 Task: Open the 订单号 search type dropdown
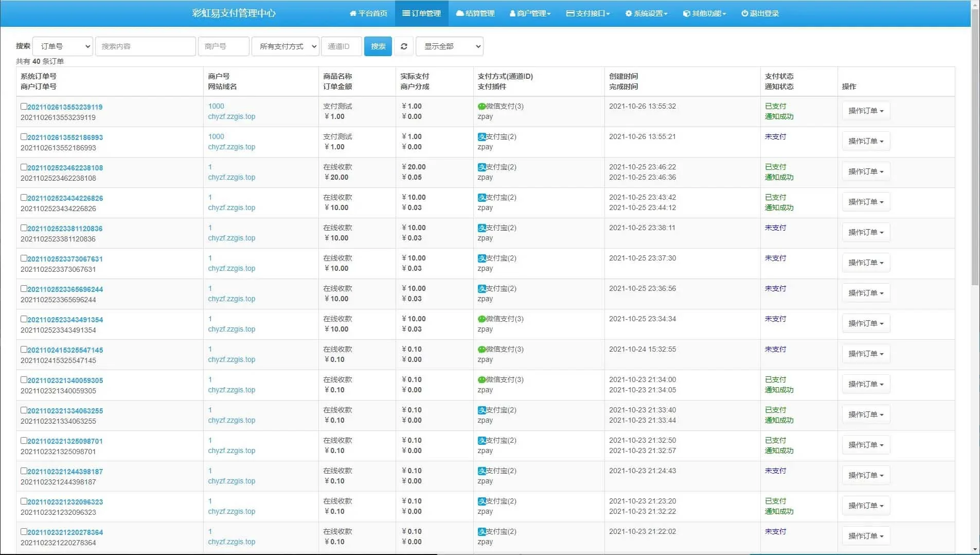coord(63,46)
